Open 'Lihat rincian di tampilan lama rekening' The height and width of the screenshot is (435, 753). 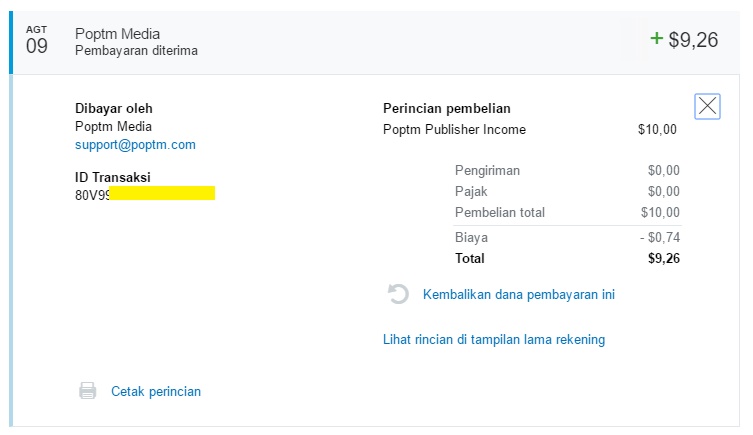494,340
